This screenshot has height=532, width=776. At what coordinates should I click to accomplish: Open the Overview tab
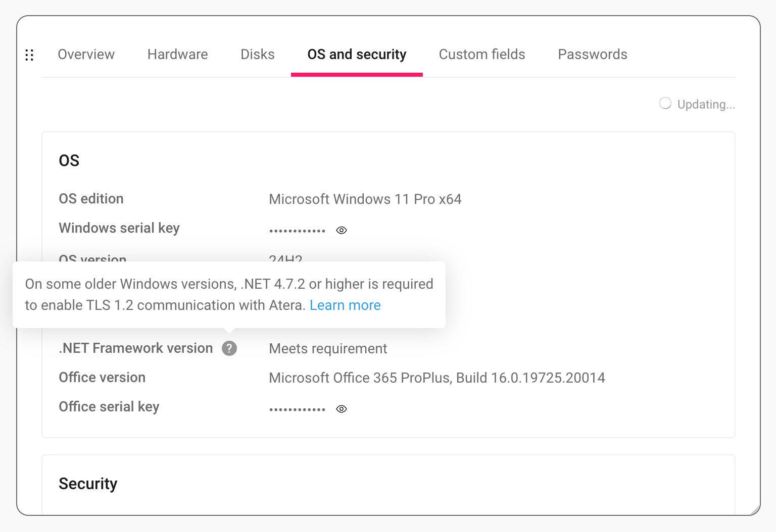point(86,55)
